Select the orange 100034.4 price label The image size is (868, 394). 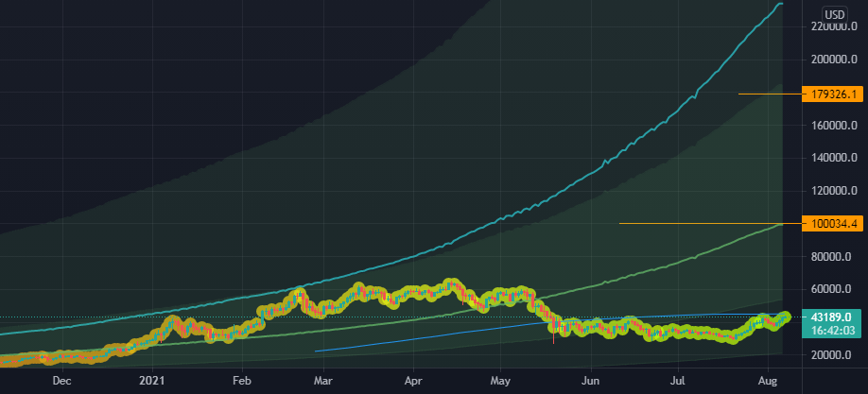[x=832, y=224]
